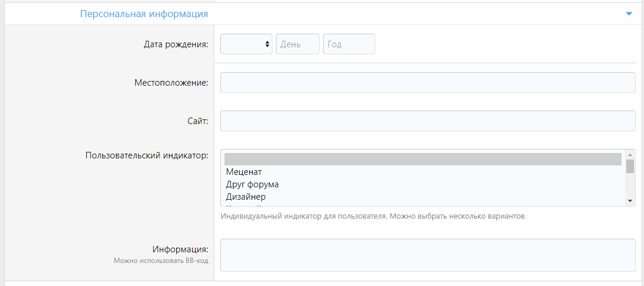
Task: Click the Дата рождения label
Action: coord(175,44)
